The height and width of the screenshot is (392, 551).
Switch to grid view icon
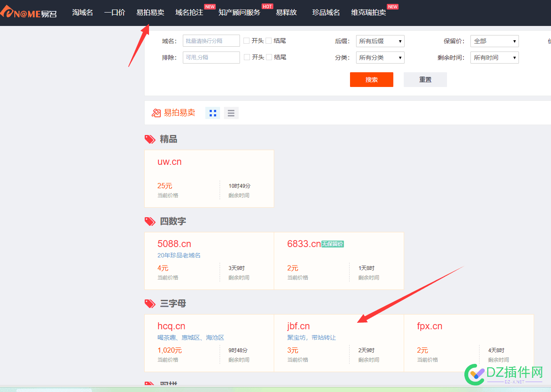(213, 113)
